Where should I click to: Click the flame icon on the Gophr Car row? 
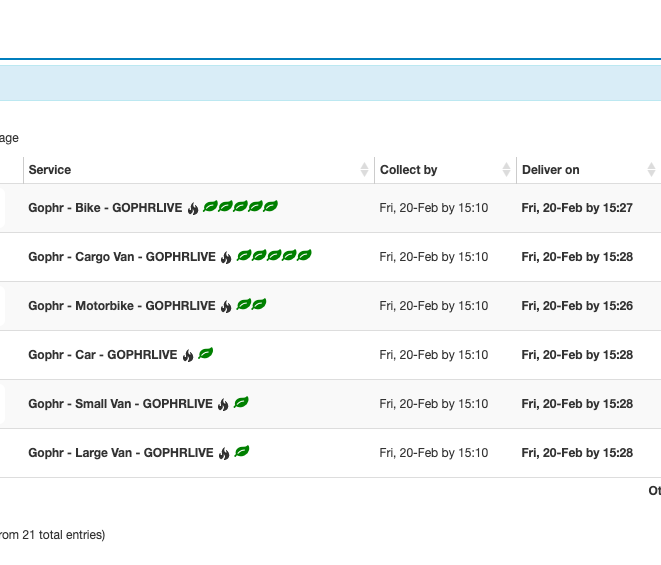point(188,355)
